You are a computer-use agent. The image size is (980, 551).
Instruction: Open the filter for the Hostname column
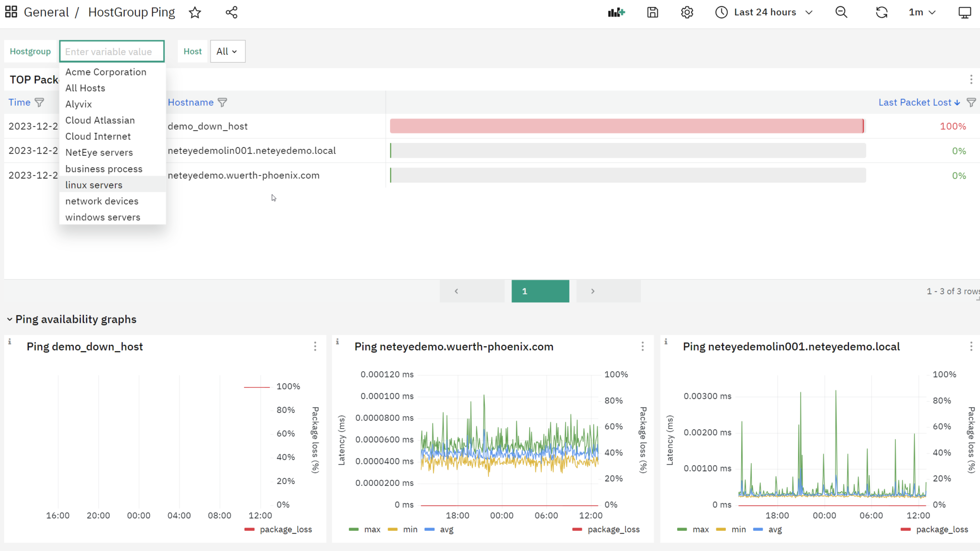tap(222, 102)
